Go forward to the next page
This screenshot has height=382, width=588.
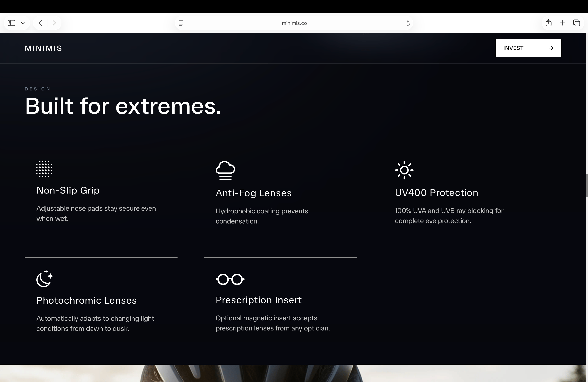click(54, 23)
